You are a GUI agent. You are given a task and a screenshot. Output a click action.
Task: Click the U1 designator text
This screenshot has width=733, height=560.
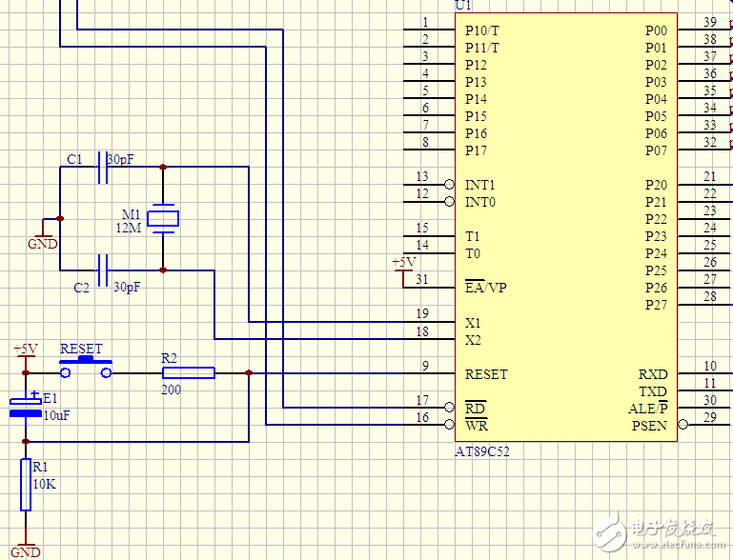(463, 6)
